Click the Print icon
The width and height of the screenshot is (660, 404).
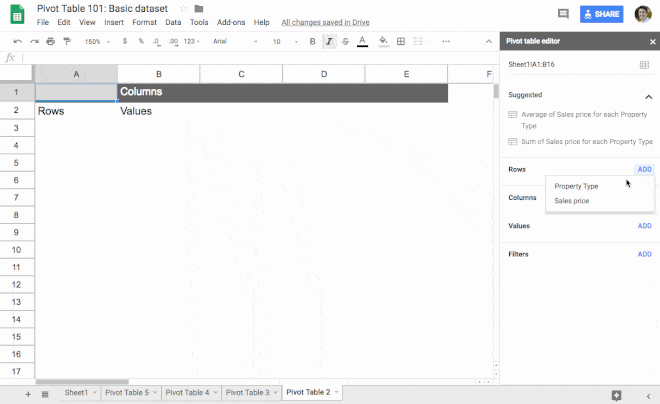(51, 41)
